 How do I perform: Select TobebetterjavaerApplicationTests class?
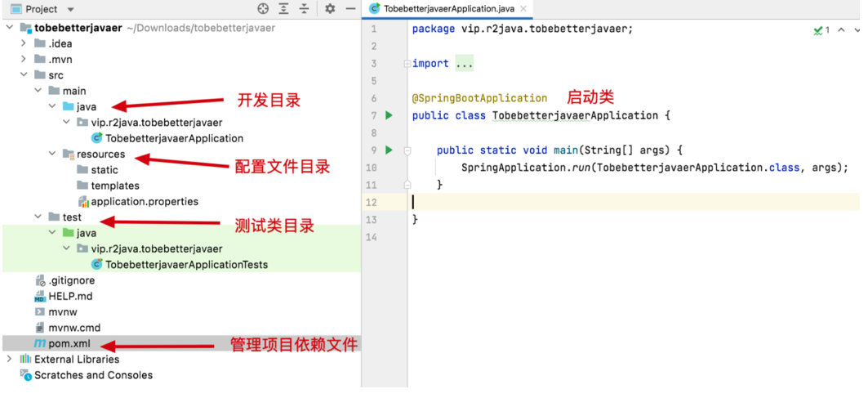185,264
